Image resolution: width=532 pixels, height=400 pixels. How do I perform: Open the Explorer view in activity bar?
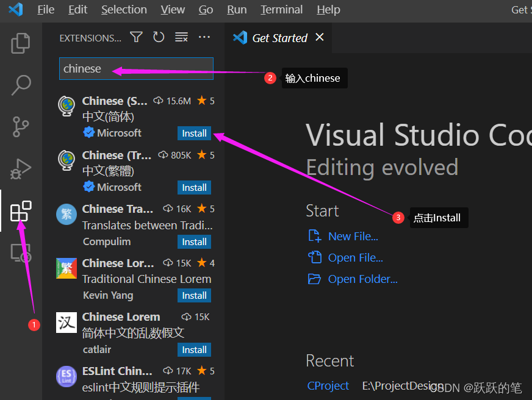[x=21, y=43]
